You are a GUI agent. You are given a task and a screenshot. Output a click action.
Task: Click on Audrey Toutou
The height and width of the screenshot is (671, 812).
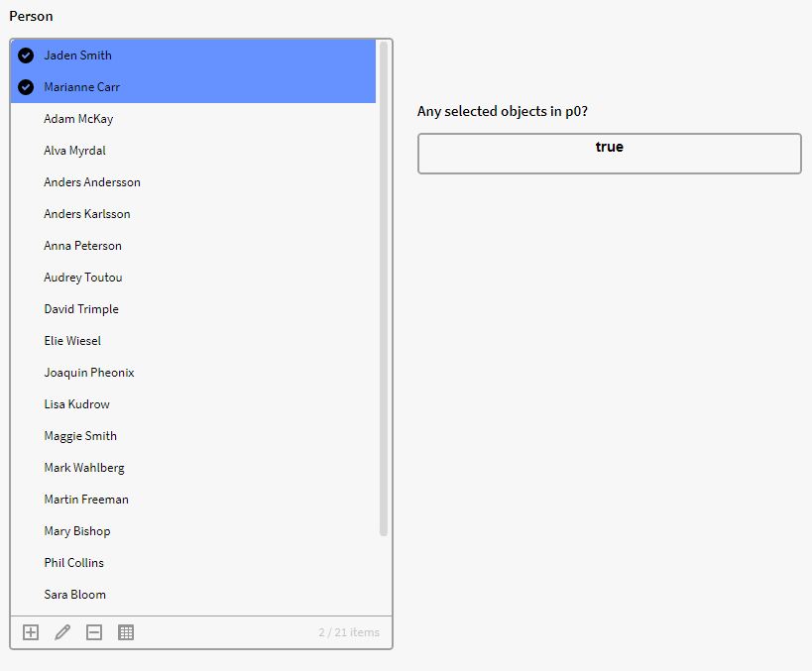point(83,278)
